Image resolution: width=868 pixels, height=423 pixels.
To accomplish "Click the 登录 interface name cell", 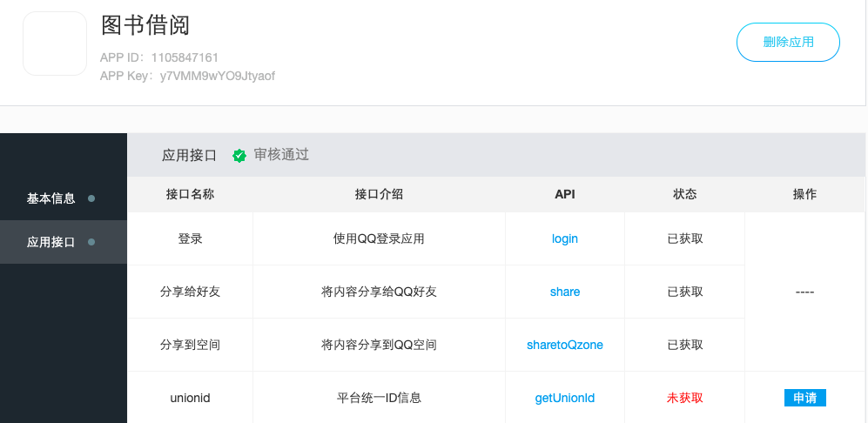I will tap(190, 238).
